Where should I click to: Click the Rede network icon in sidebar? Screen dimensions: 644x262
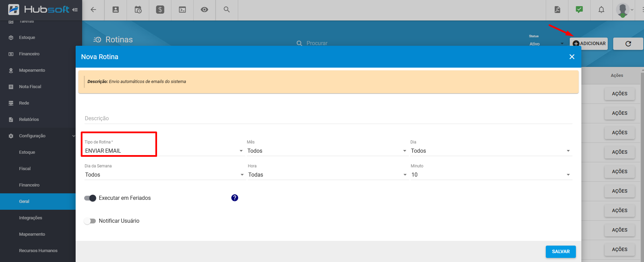tap(11, 103)
